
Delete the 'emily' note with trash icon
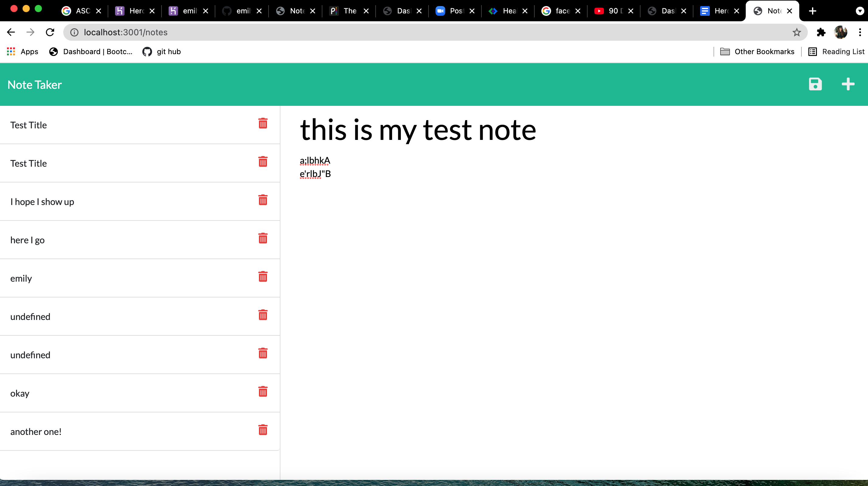(262, 277)
